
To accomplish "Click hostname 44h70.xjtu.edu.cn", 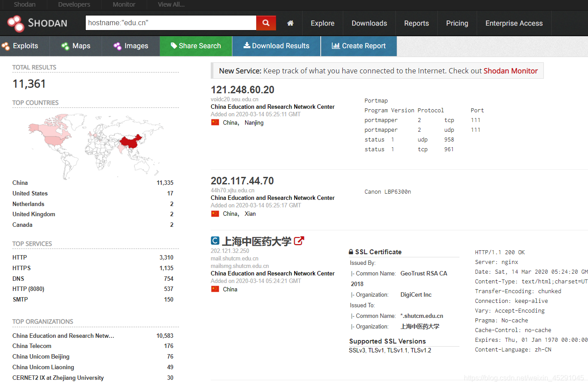I will [232, 191].
